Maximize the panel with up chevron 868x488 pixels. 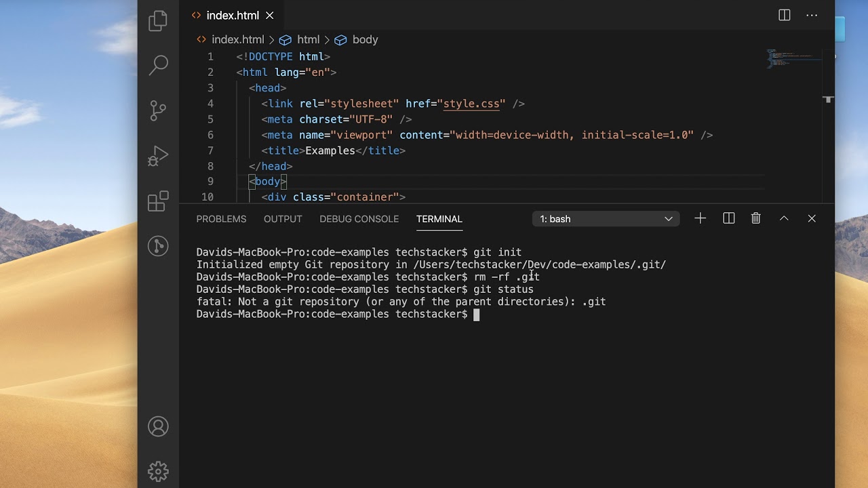(x=784, y=218)
